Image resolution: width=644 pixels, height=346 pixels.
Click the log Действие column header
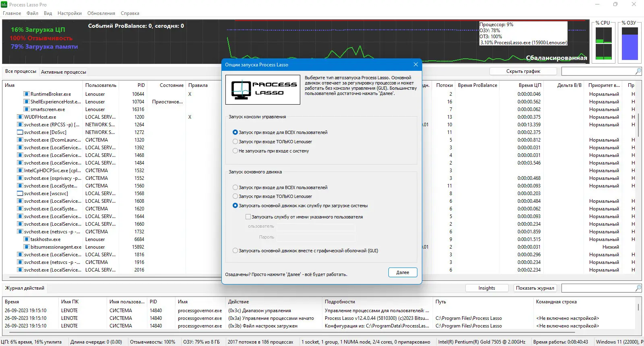tap(275, 302)
